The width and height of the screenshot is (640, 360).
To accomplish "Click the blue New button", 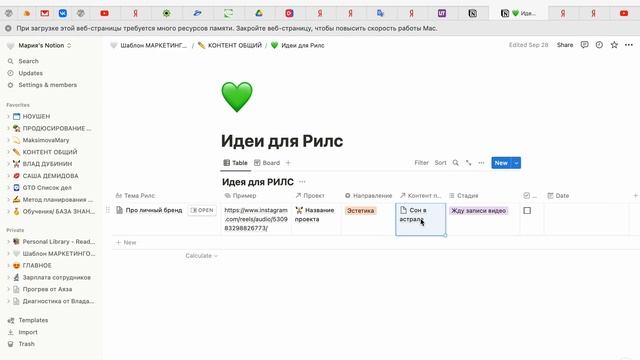I will click(x=501, y=163).
